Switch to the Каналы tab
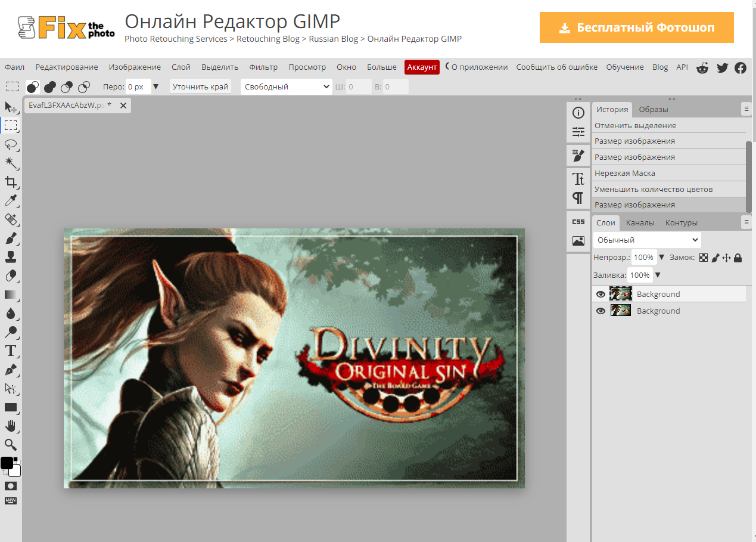This screenshot has height=542, width=756. click(640, 222)
